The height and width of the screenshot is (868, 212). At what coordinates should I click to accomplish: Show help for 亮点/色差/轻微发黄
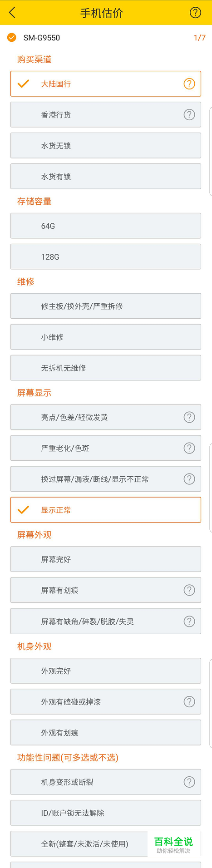[x=189, y=417]
